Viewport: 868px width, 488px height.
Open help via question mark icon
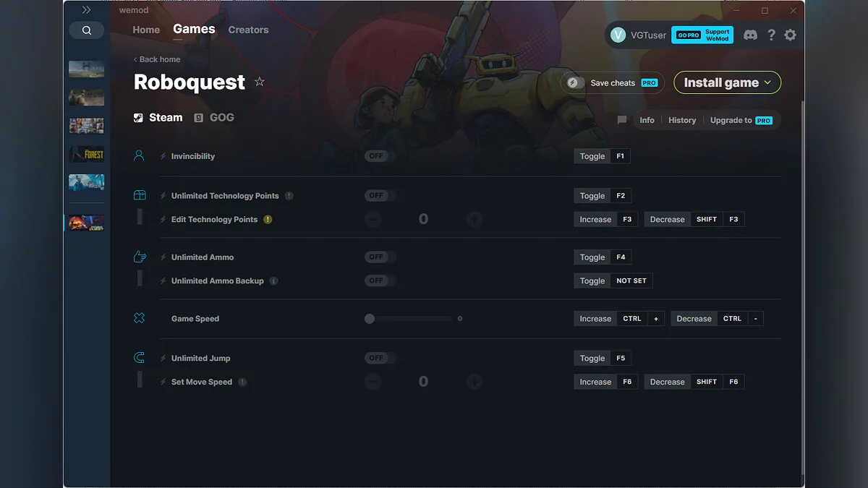coord(771,35)
